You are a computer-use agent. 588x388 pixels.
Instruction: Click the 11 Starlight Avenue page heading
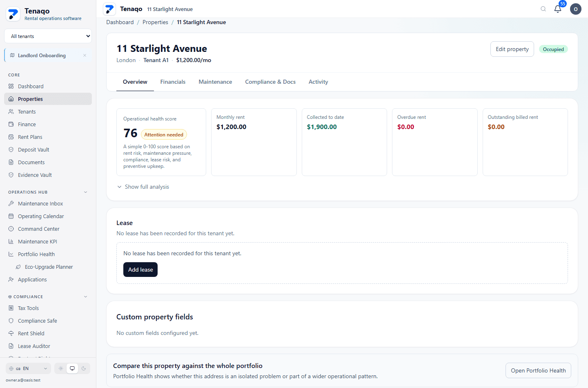point(162,49)
